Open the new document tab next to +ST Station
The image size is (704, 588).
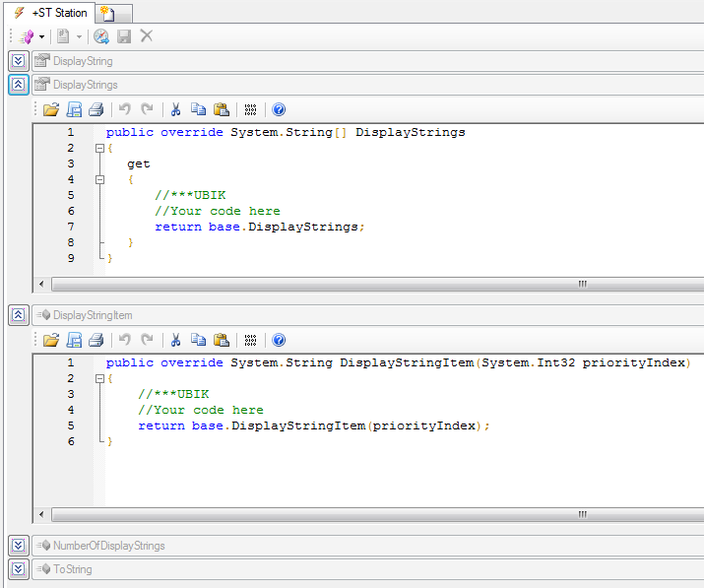tap(108, 14)
